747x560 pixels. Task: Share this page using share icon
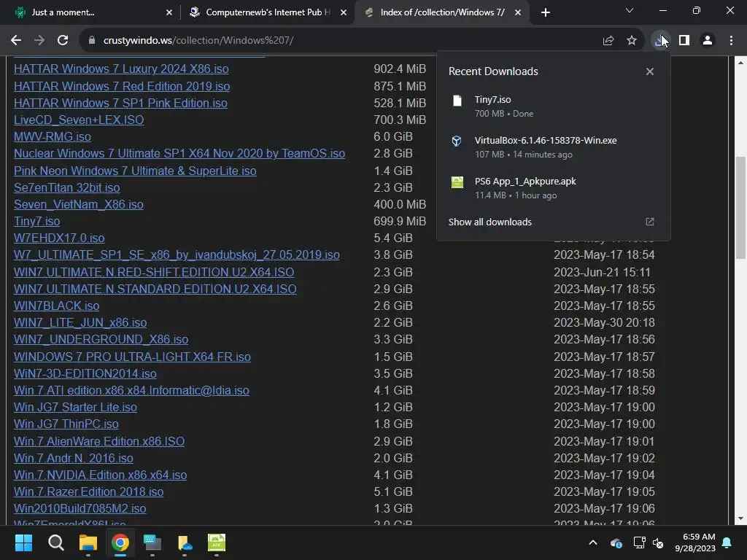pyautogui.click(x=608, y=41)
